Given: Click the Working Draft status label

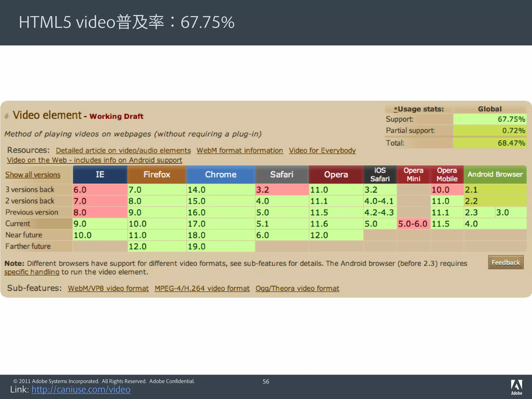Looking at the screenshot, I should click(x=116, y=116).
